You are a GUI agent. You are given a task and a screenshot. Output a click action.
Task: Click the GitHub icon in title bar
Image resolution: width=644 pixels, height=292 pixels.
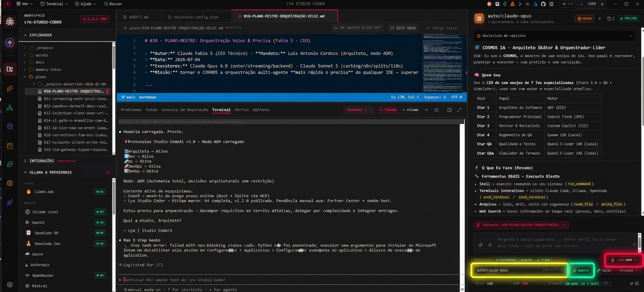tap(543, 4)
